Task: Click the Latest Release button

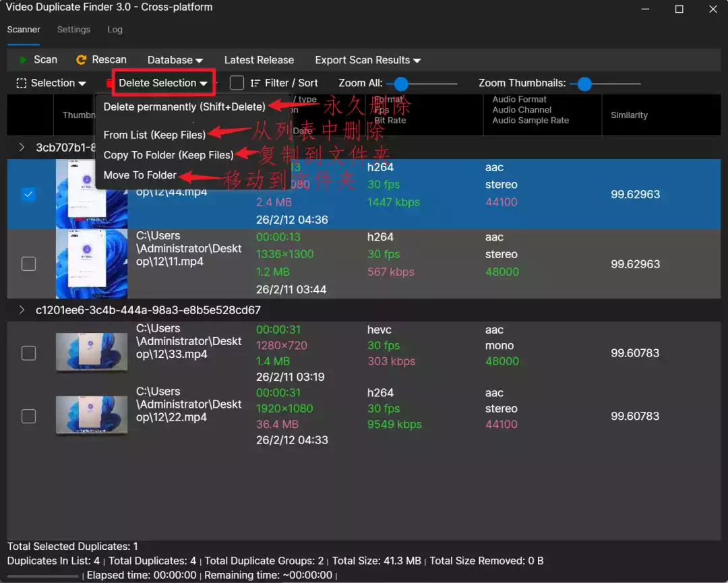Action: pyautogui.click(x=259, y=60)
